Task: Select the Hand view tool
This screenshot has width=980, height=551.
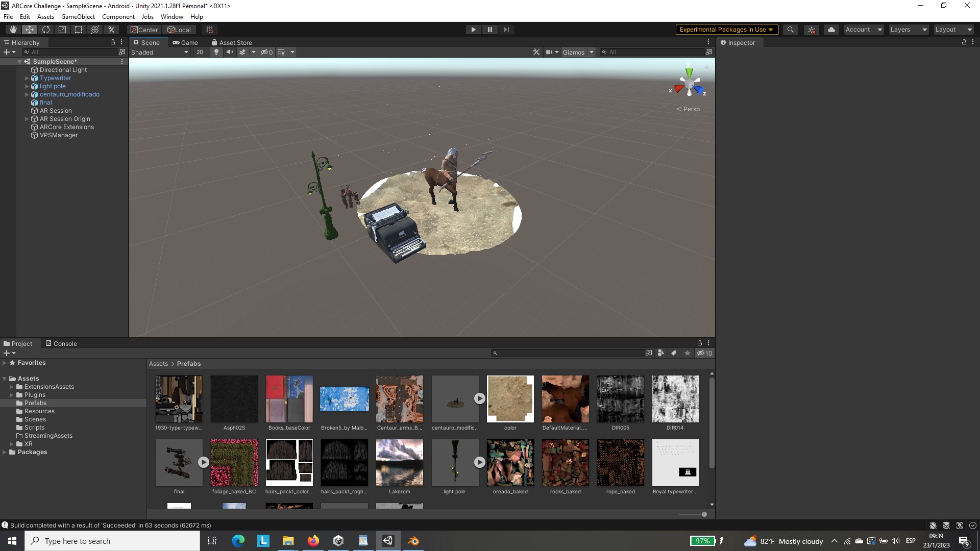Action: [13, 30]
